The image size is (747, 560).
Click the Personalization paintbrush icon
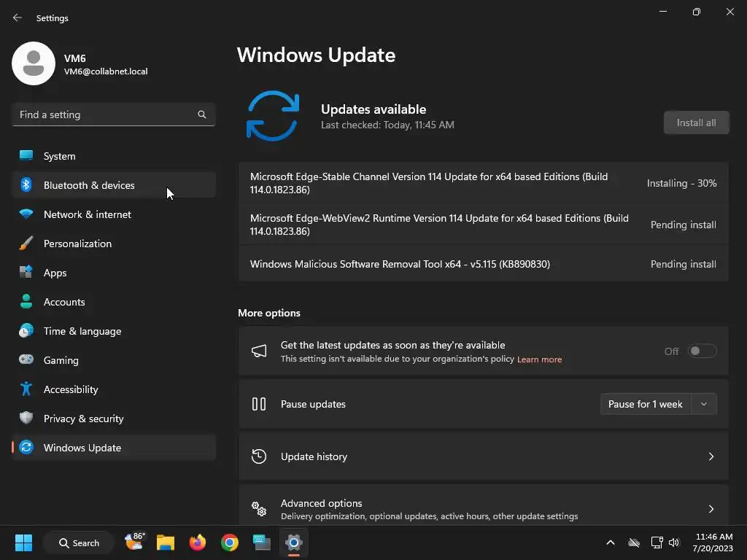[x=26, y=243]
